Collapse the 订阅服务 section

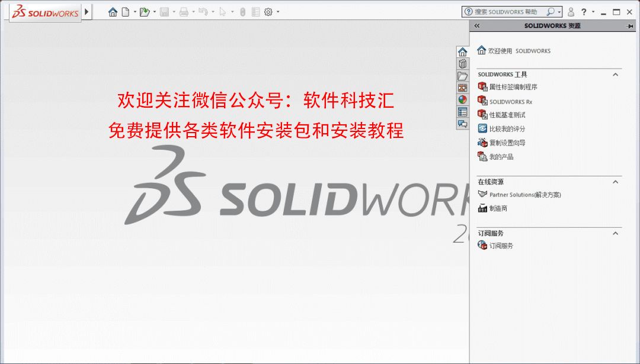click(x=616, y=233)
